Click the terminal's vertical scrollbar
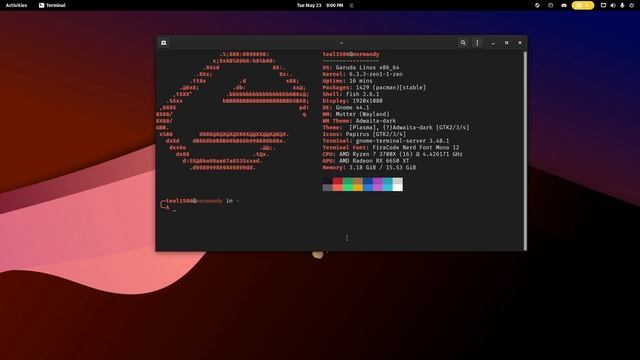This screenshot has width=640, height=360. tap(525, 150)
